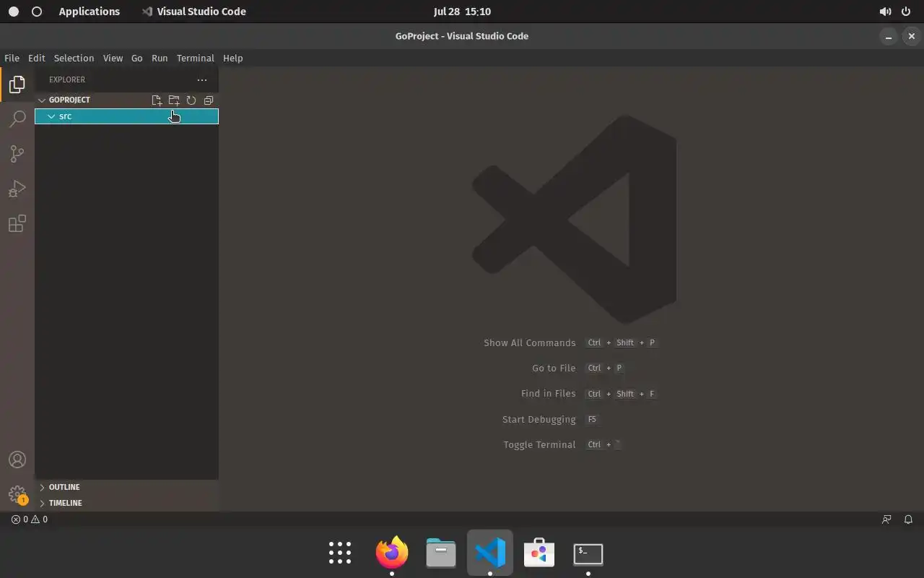Open the File menu
The image size is (924, 578).
pyautogui.click(x=12, y=58)
